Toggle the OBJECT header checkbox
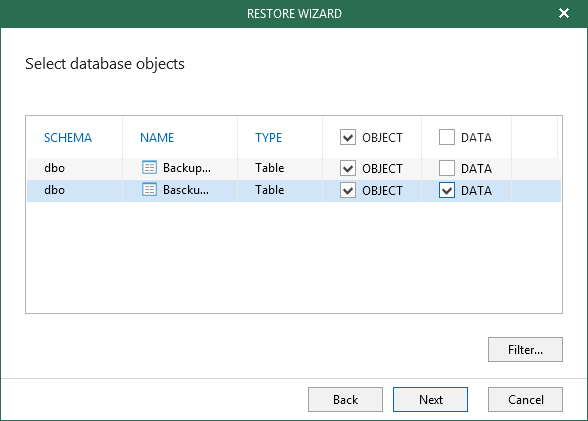 click(x=348, y=137)
